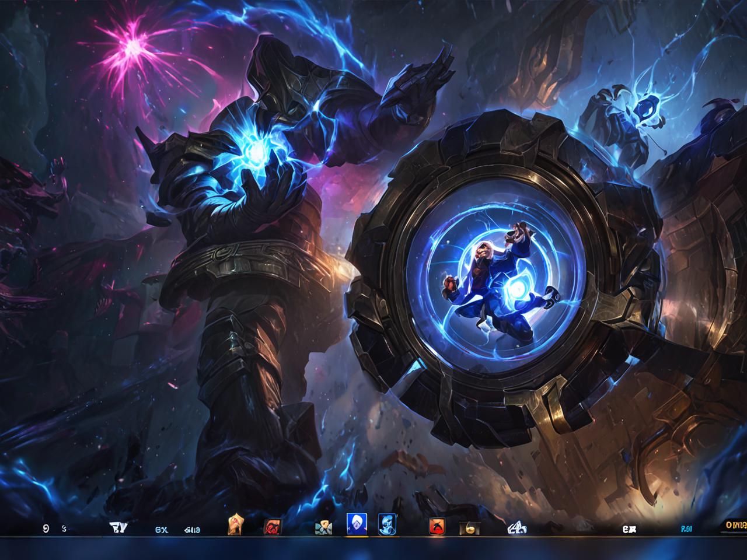Click the white EA label in bottom bar

point(629,530)
